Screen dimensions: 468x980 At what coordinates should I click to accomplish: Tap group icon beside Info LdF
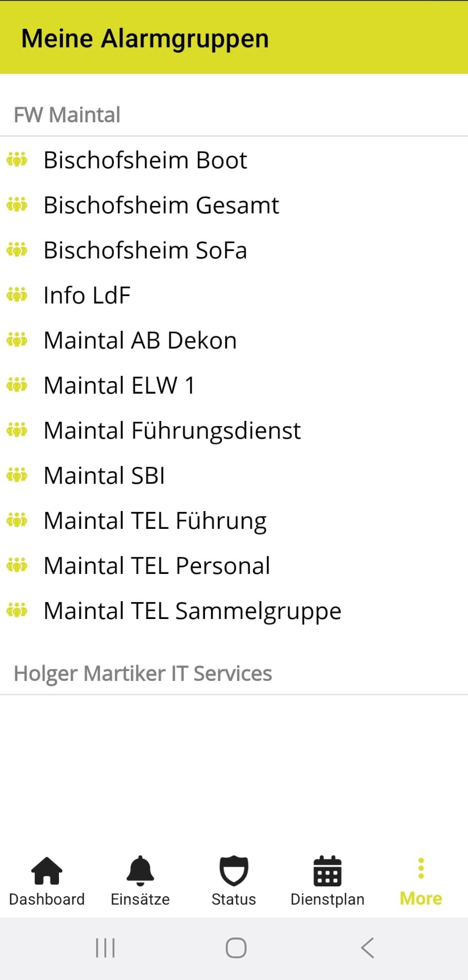coord(17,295)
